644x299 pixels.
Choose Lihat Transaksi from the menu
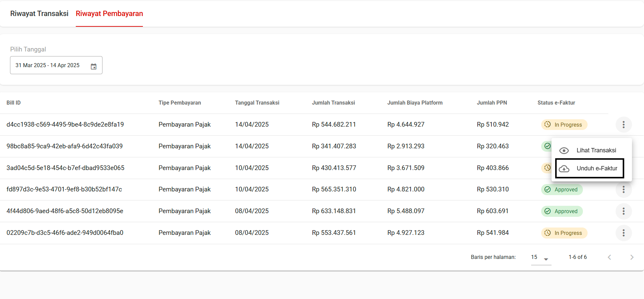point(596,150)
